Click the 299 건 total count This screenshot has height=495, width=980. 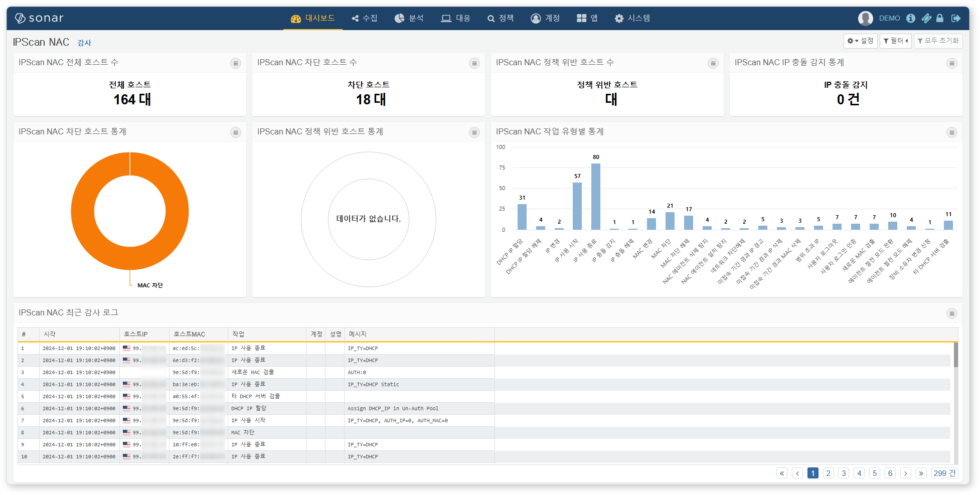tap(944, 473)
